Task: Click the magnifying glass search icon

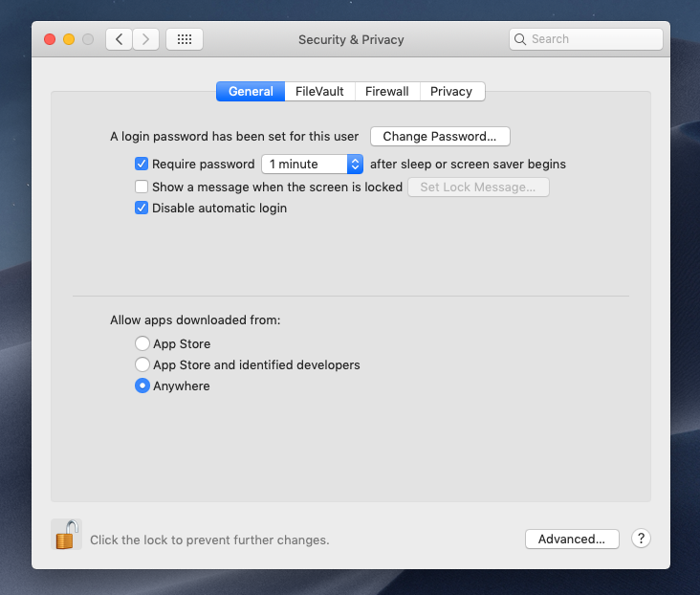Action: point(519,39)
